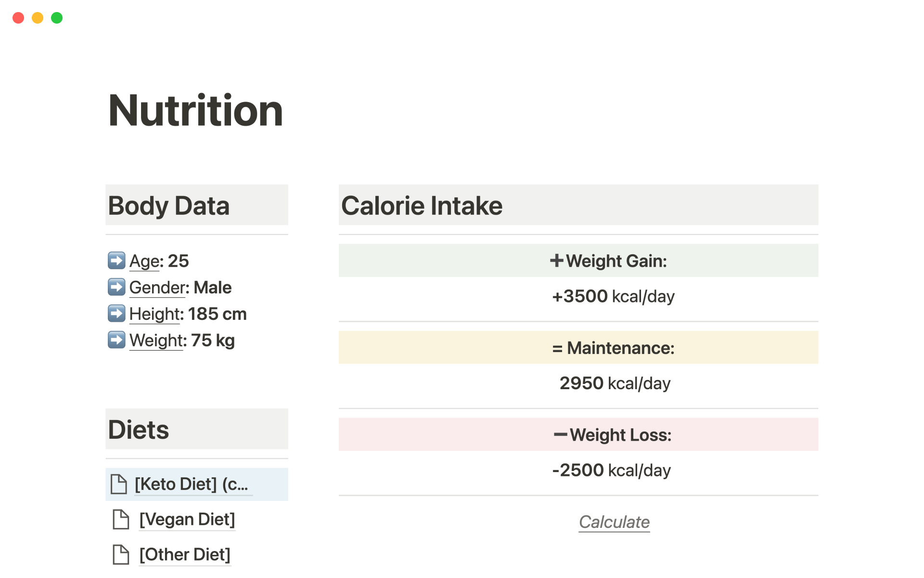
Task: Click the green fullscreen window button
Action: click(57, 18)
